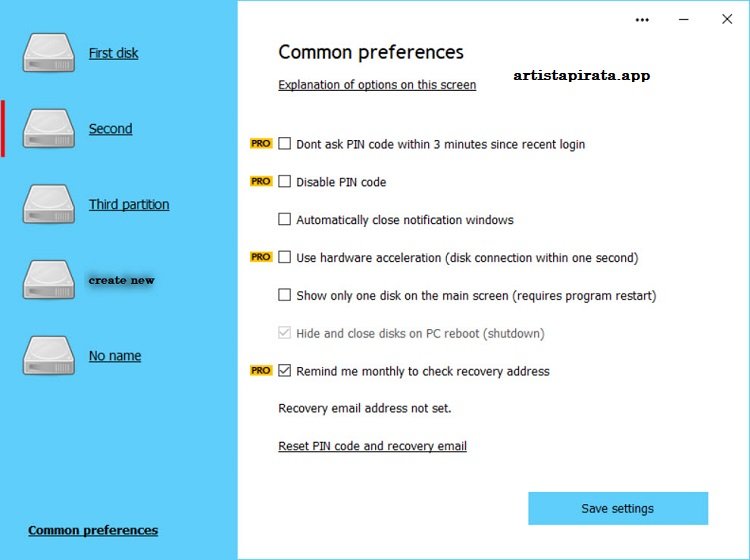Screen dimensions: 750x560
Task: Open Explanation of options on this screen link
Action: coord(377,85)
